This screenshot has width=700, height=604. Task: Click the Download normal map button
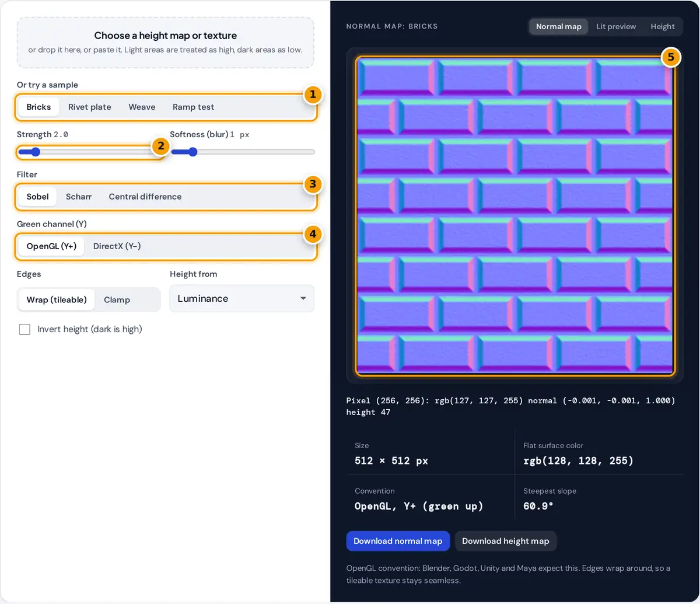(x=398, y=541)
